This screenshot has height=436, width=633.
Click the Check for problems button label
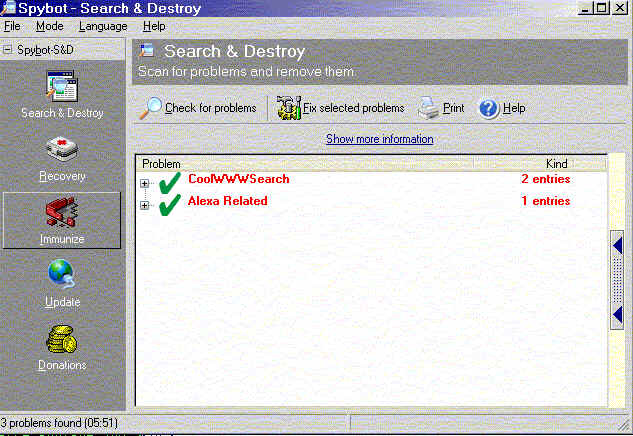pos(211,108)
